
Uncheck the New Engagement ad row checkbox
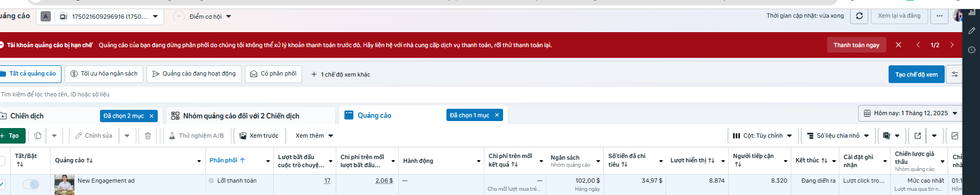(2, 184)
